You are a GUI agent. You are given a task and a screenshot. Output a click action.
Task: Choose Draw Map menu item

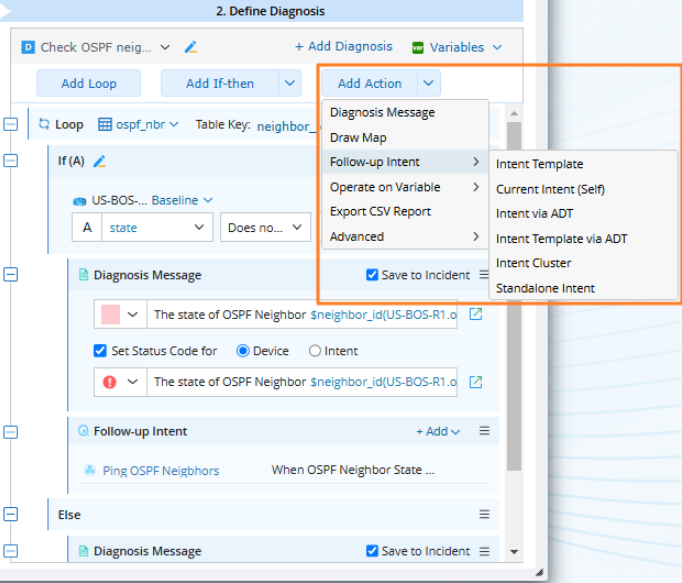pos(358,137)
